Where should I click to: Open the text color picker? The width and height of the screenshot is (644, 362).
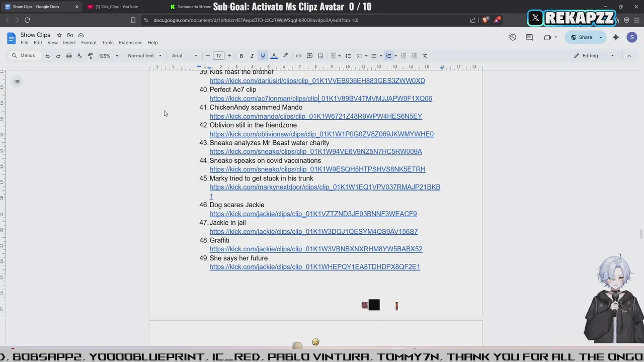274,56
